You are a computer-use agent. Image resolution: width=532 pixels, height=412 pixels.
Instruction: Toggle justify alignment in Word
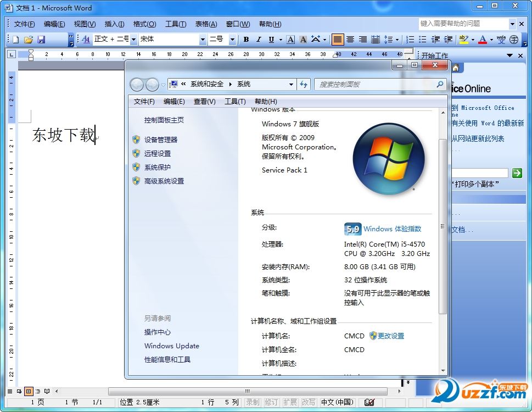337,40
